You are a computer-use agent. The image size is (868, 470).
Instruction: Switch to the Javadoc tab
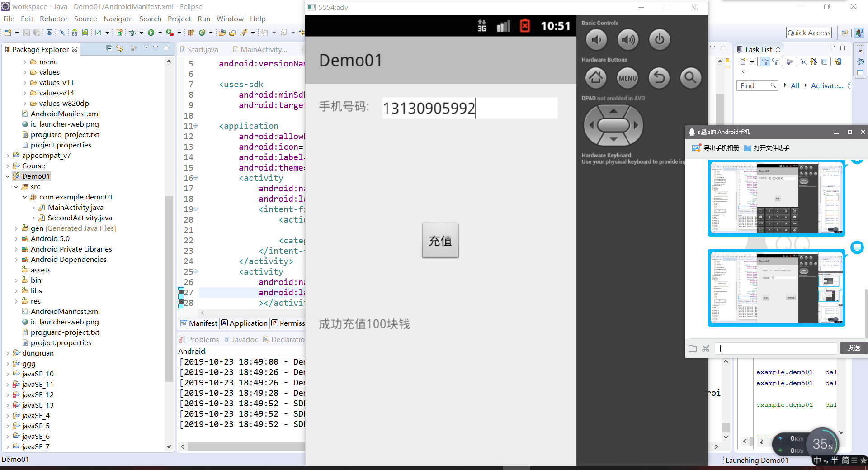pyautogui.click(x=241, y=339)
